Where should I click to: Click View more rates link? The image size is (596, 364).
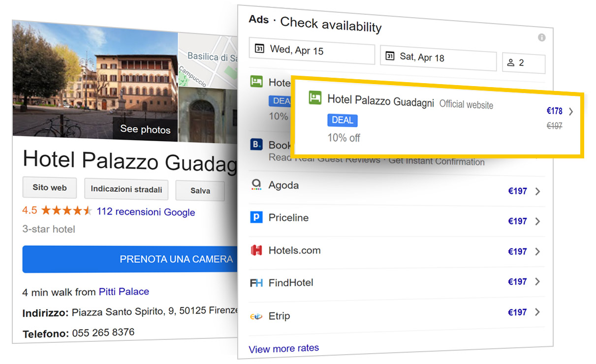point(283,348)
